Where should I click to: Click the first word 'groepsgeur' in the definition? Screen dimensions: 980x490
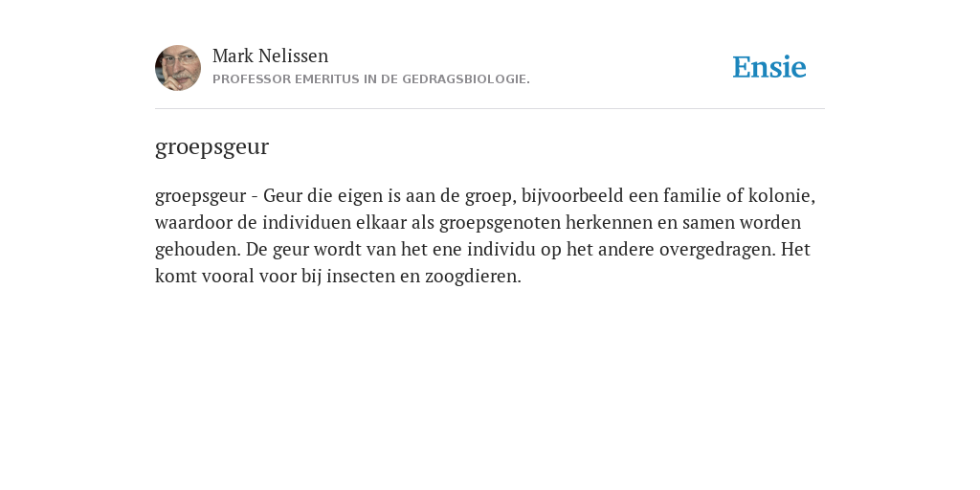coord(201,197)
